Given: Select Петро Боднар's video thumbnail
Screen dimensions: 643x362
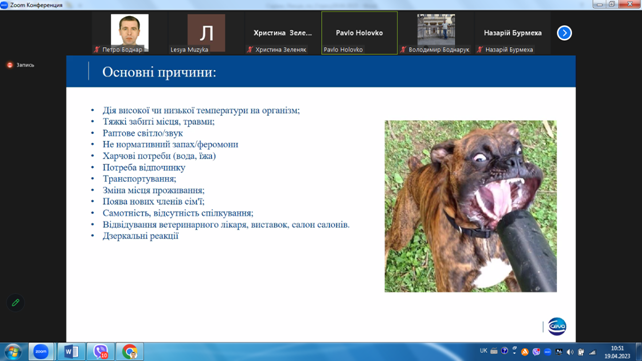Looking at the screenshot, I should [130, 33].
